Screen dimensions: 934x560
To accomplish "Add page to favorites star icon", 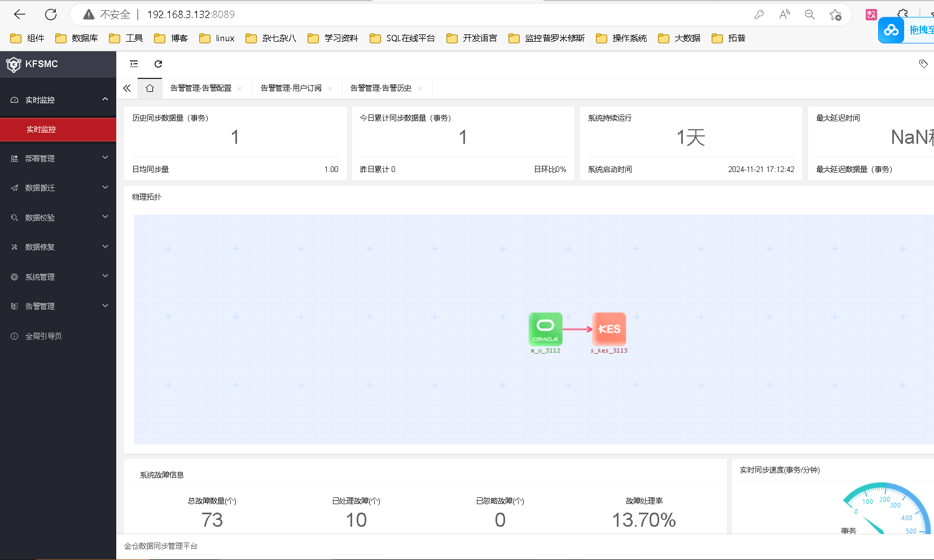I will (835, 15).
